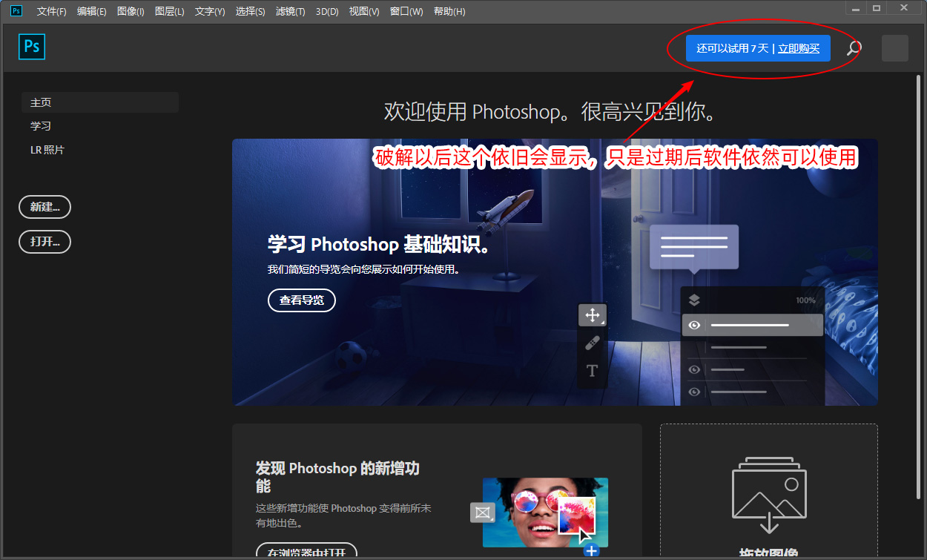Open the 图层(L) menu
The height and width of the screenshot is (560, 927).
170,12
